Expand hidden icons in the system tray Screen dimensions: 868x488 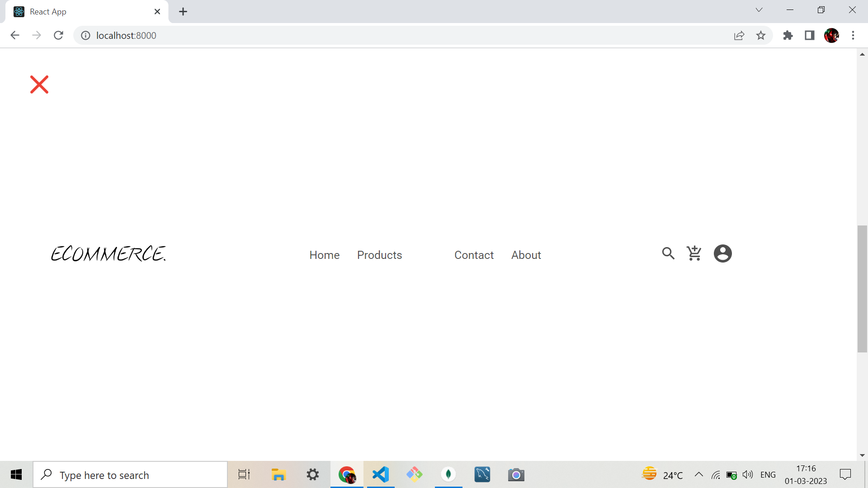point(698,474)
